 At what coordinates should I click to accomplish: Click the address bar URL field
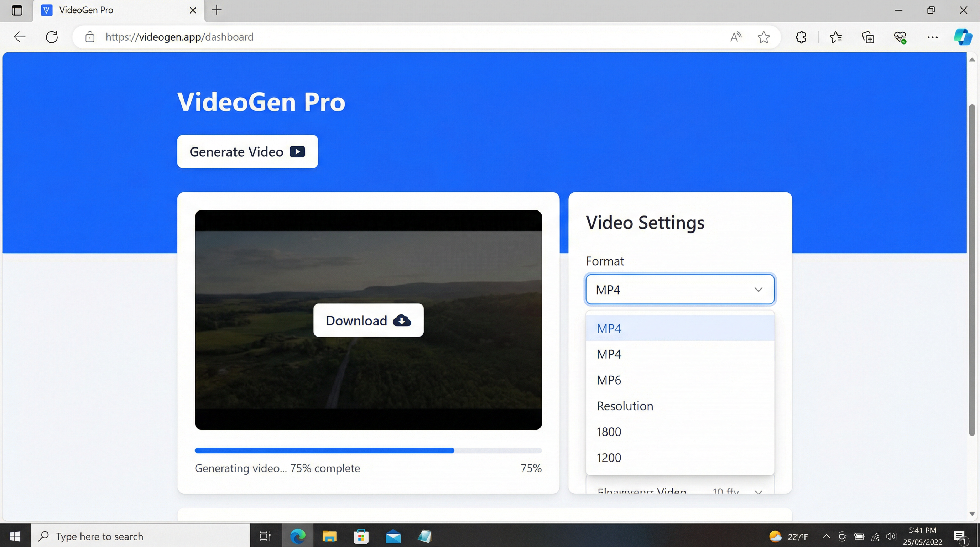coord(380,37)
